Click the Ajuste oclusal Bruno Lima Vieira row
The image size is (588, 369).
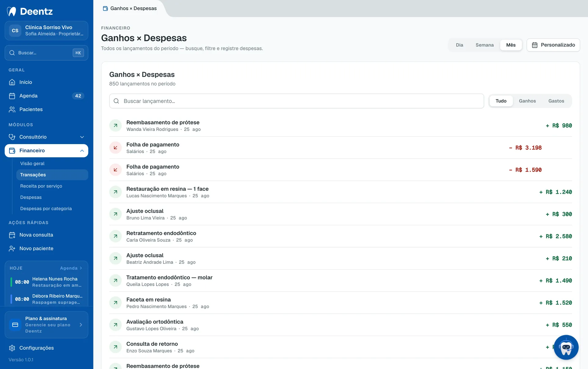(x=341, y=214)
